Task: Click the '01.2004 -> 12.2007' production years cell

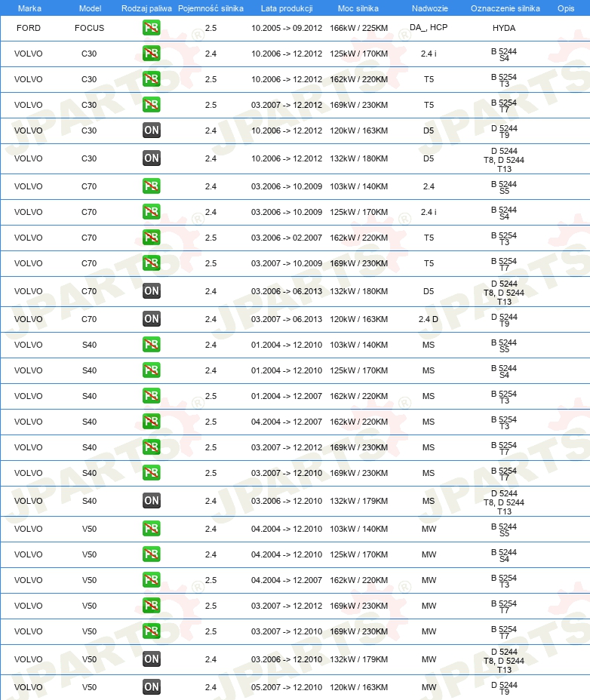Action: 287,396
